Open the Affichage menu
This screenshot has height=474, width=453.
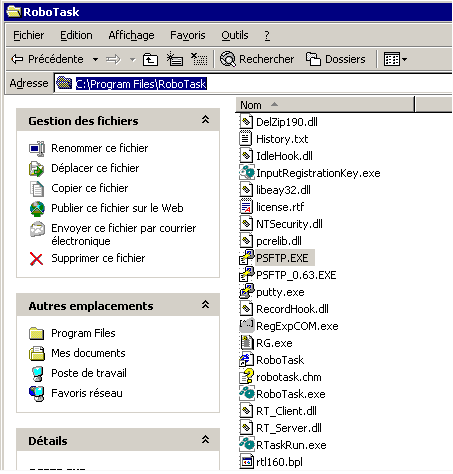[131, 35]
